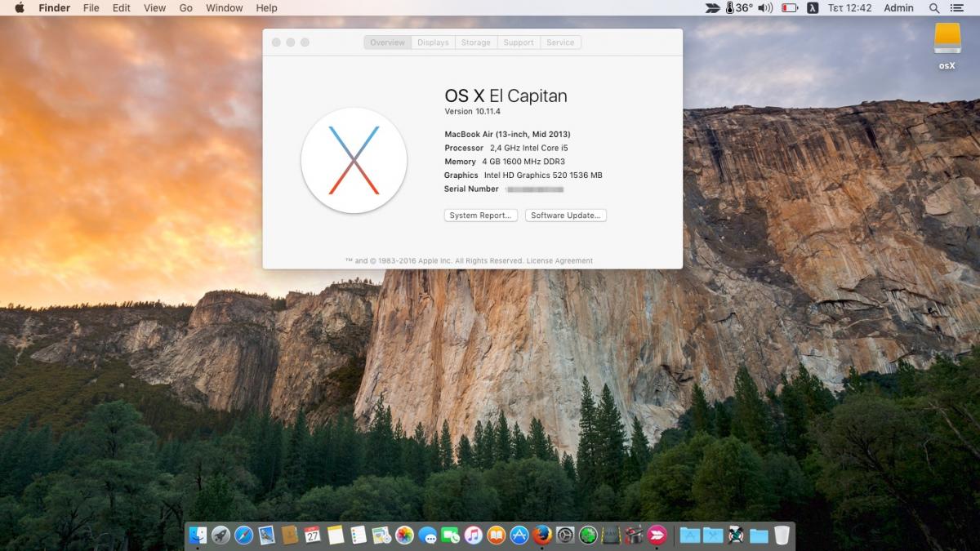
Task: Open the Finder menu
Action: [55, 8]
